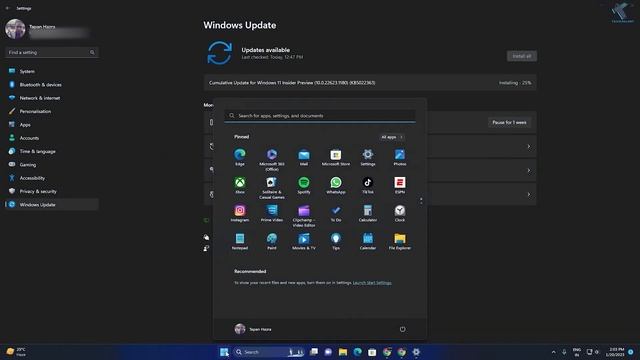Open Spotify from the Start menu
Image resolution: width=640 pixels, height=360 pixels.
click(304, 185)
